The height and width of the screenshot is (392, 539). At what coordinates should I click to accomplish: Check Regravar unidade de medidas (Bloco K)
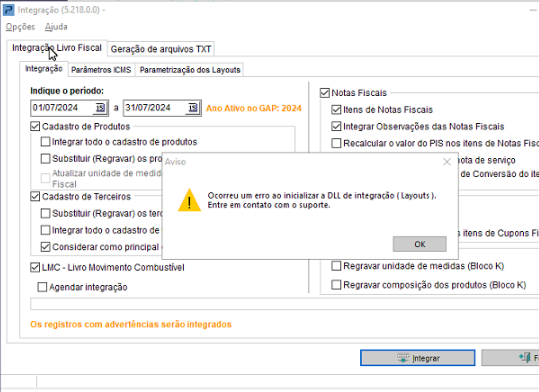pos(336,266)
